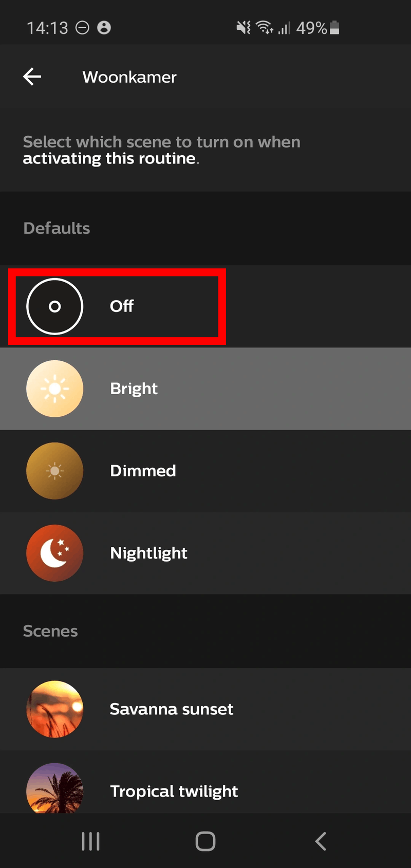The image size is (411, 868).
Task: Tap the Bright sun icon
Action: click(54, 389)
